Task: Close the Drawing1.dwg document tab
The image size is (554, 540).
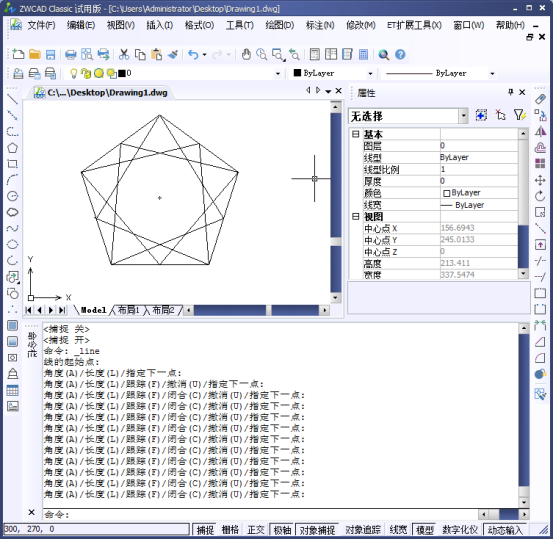Action: pos(338,91)
